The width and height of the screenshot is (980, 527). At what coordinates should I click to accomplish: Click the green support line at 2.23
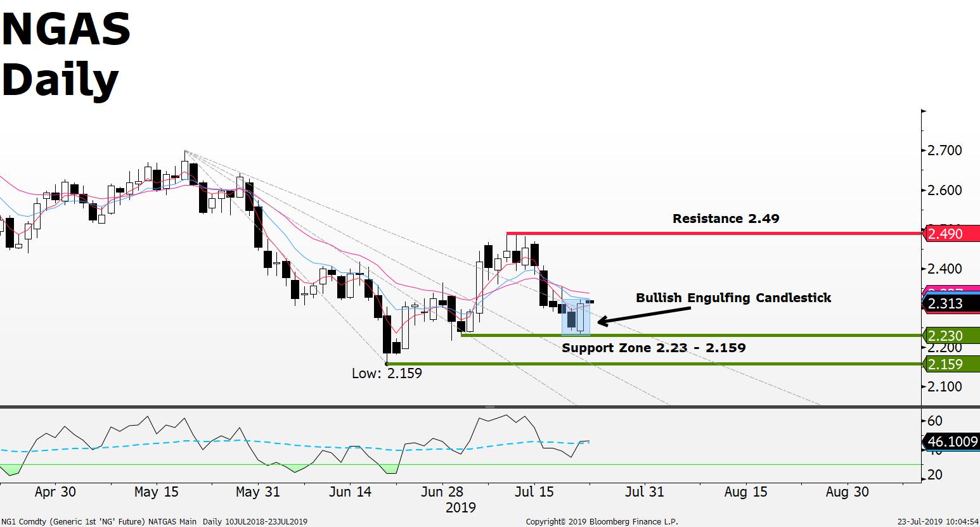691,336
